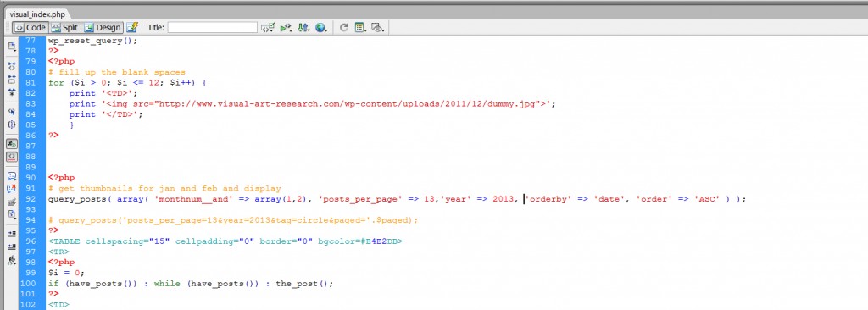Open Preview in browser globe menu

coord(321,27)
